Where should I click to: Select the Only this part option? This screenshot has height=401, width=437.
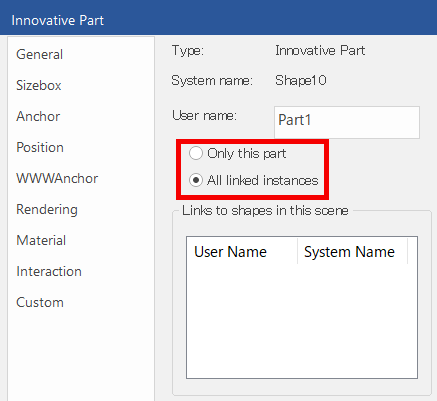pyautogui.click(x=237, y=154)
